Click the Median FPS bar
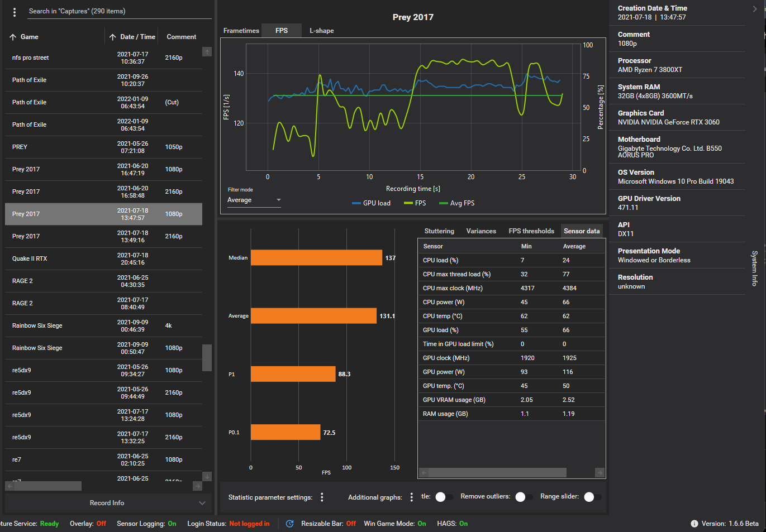766x532 pixels. click(x=316, y=257)
